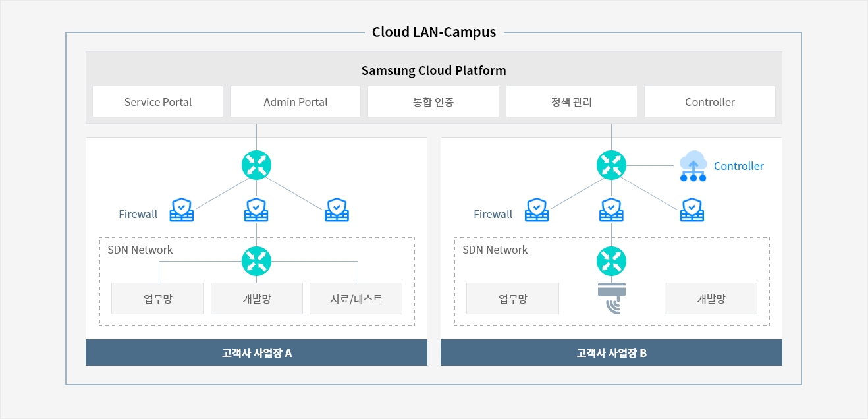Click the Firewall label in 사업장 A

[x=138, y=214]
